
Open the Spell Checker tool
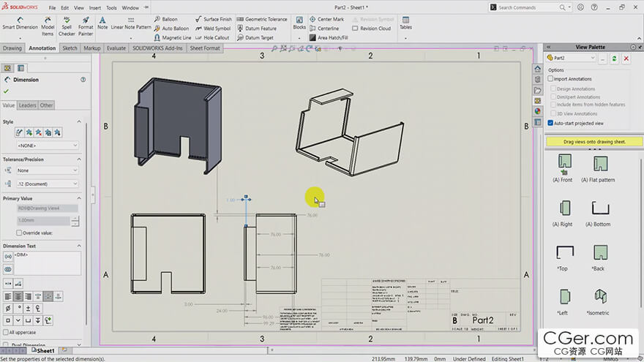67,23
